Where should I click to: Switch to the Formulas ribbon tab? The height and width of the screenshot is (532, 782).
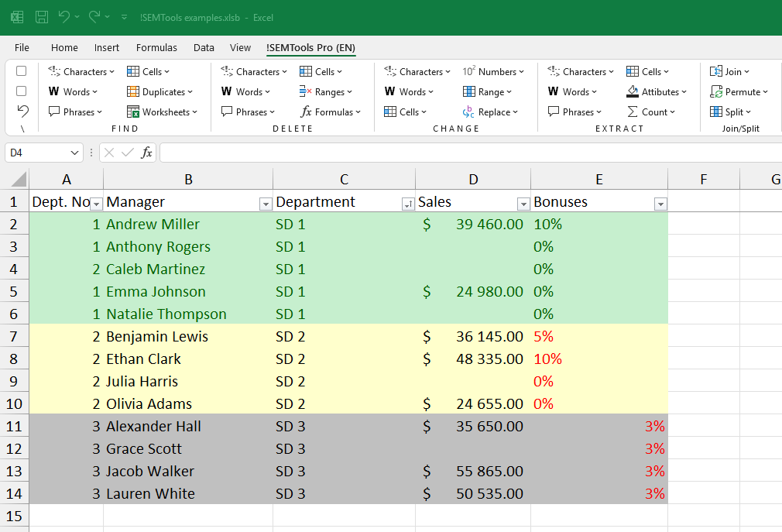click(x=156, y=47)
